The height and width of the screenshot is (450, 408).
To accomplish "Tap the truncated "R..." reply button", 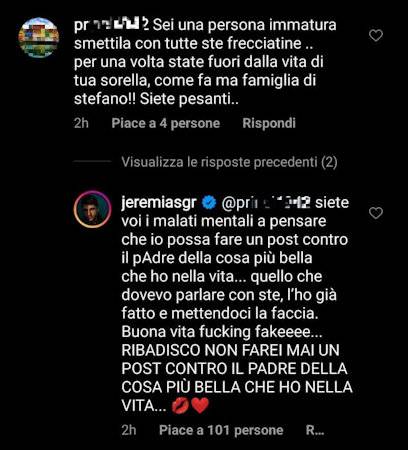I will coord(315,430).
